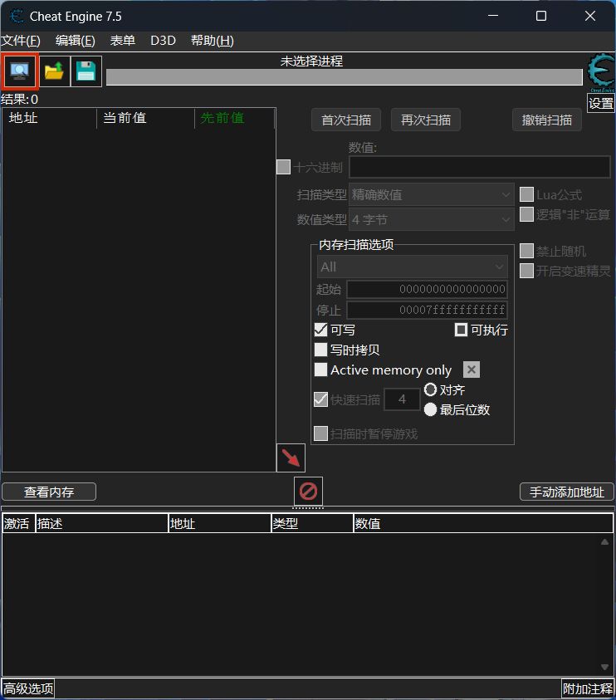
Task: Minimize the Cheat Engine window
Action: point(493,16)
